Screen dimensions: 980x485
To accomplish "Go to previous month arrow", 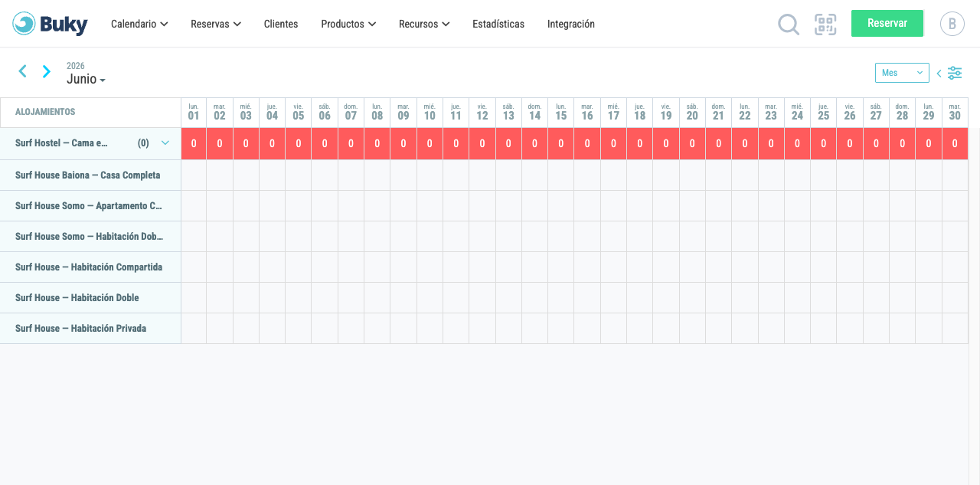I will pyautogui.click(x=22, y=71).
